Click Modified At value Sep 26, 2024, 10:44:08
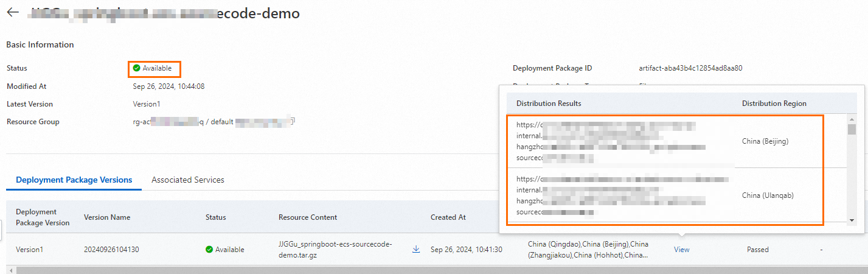Viewport: 868px width, 274px height. click(168, 86)
